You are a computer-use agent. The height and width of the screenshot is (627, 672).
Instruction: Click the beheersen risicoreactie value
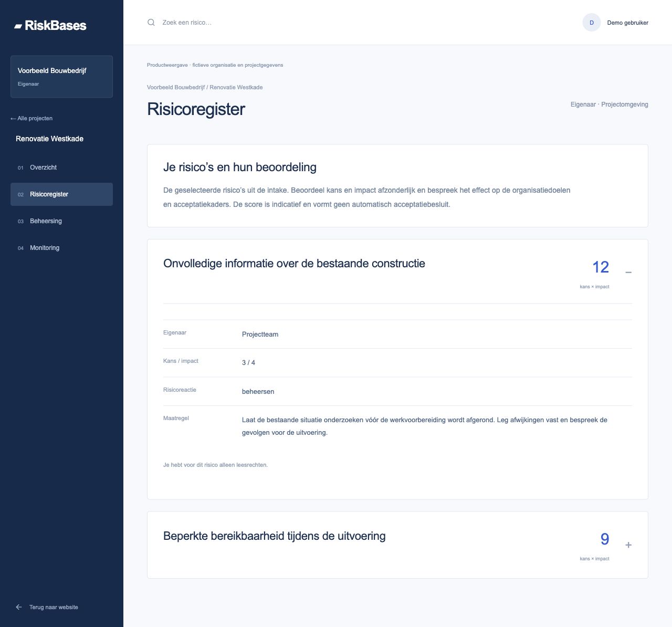point(258,392)
